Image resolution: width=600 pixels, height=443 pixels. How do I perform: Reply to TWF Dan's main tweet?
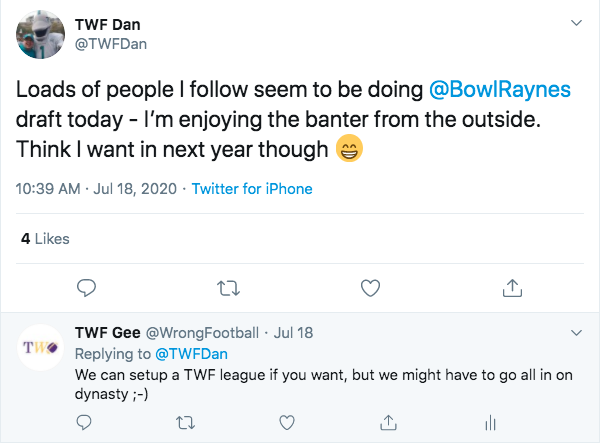click(87, 287)
